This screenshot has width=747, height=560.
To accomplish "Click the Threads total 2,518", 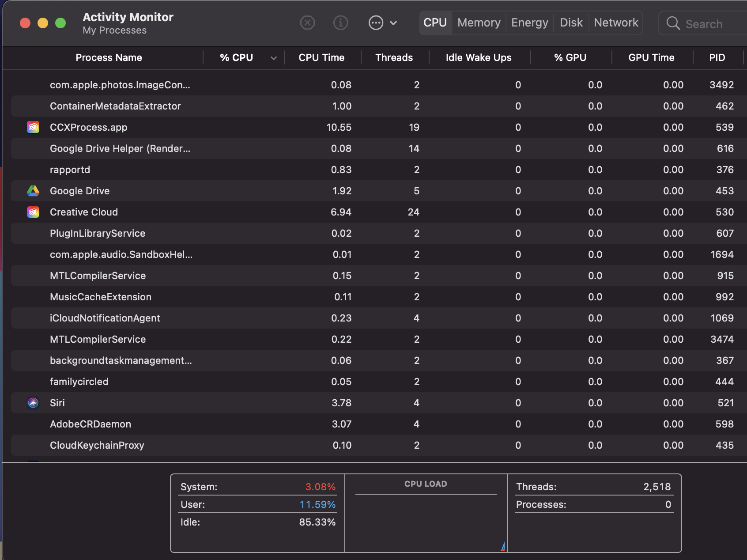I will pos(657,487).
